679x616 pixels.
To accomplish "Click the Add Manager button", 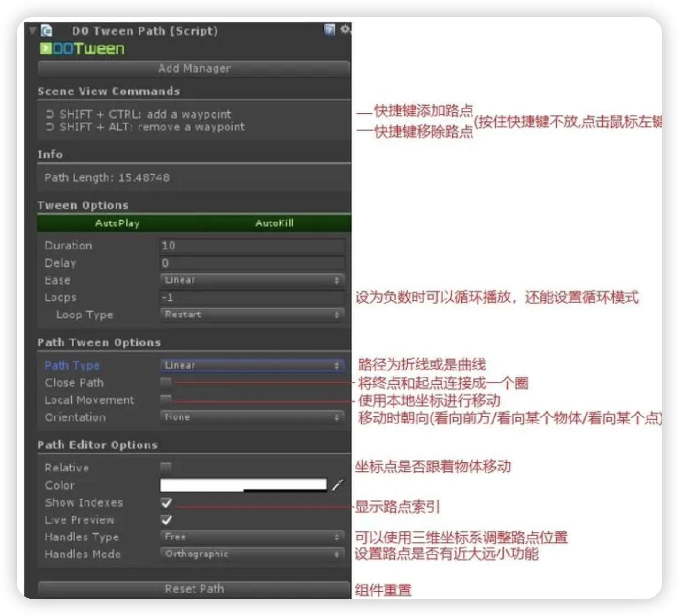I will click(194, 69).
